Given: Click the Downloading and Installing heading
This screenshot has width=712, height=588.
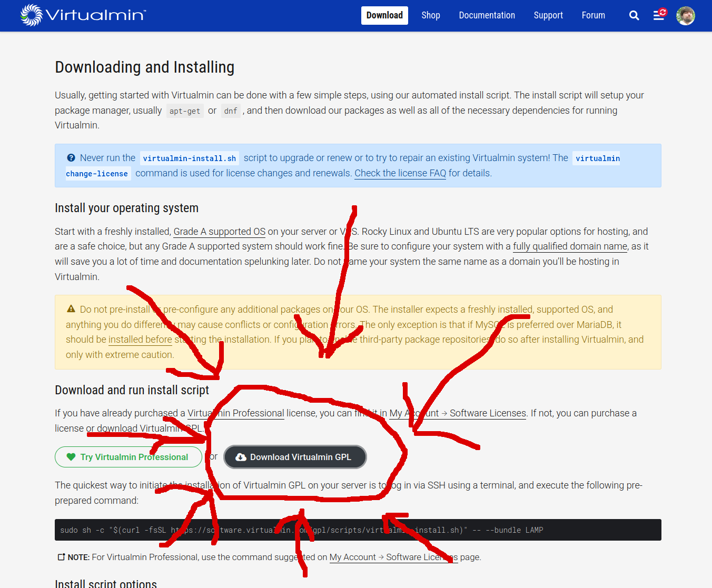Looking at the screenshot, I should pos(145,67).
